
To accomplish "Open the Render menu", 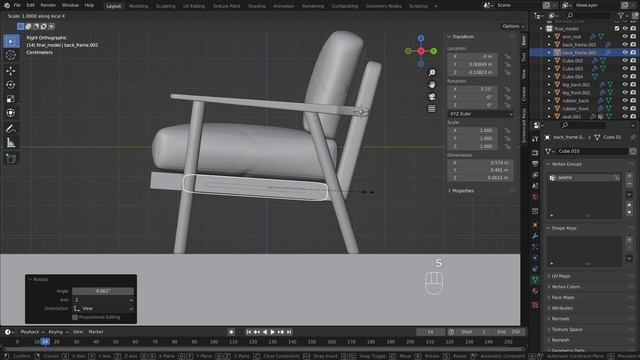I will click(48, 5).
